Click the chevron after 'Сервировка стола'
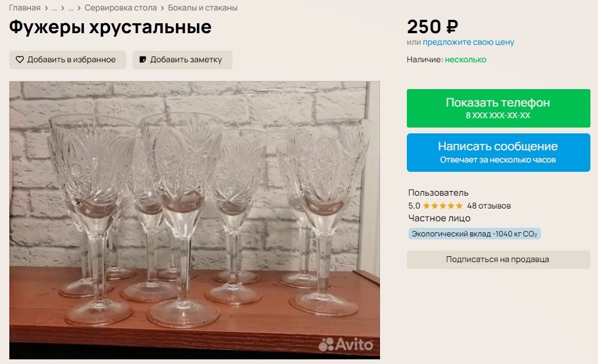Screen dimensions: 598x364 (161, 8)
